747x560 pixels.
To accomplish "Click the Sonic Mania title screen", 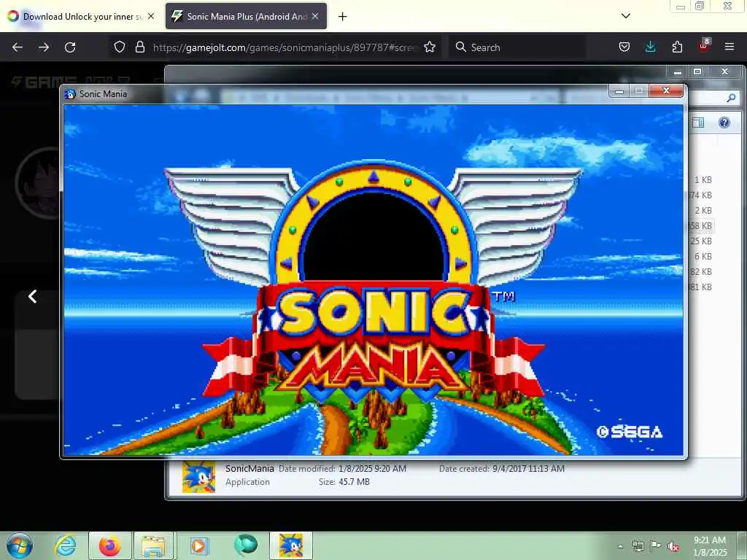I will click(x=373, y=280).
